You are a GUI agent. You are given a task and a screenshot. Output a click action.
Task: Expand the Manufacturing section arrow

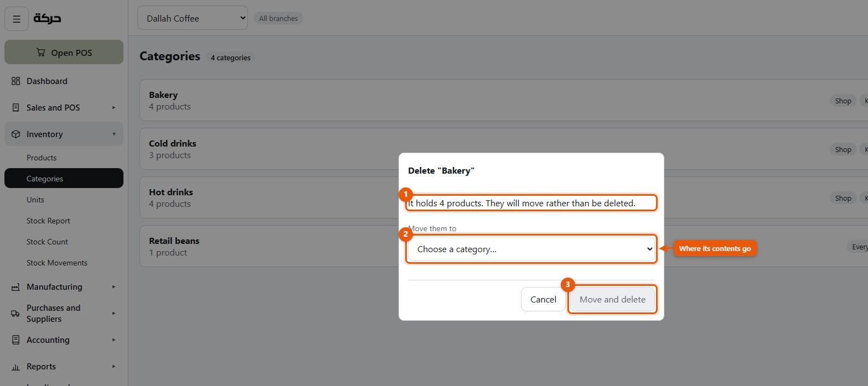(113, 287)
